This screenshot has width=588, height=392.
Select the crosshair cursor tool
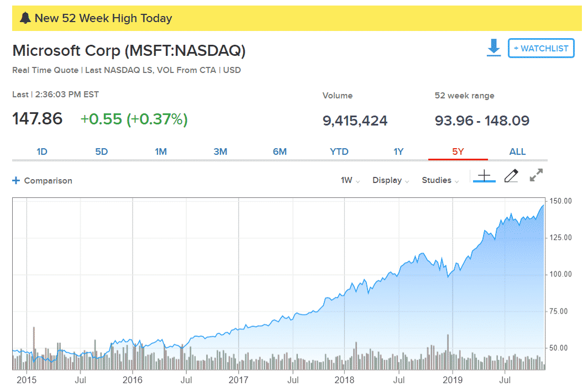[484, 176]
